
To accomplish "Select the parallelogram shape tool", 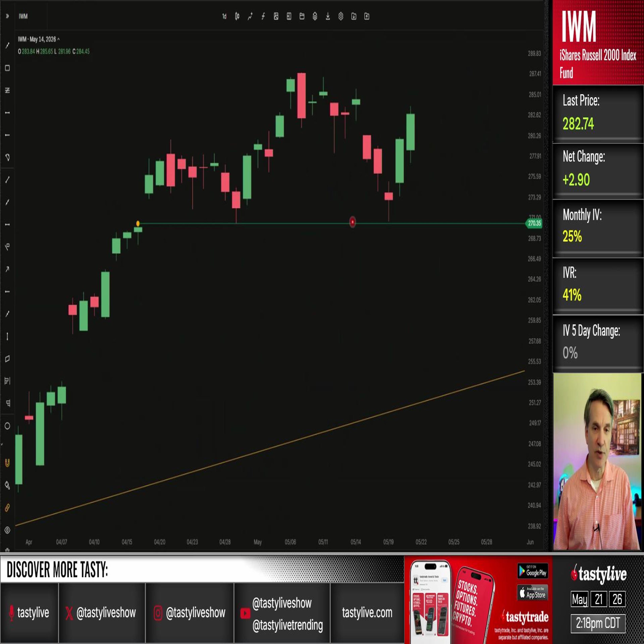I will (x=7, y=359).
